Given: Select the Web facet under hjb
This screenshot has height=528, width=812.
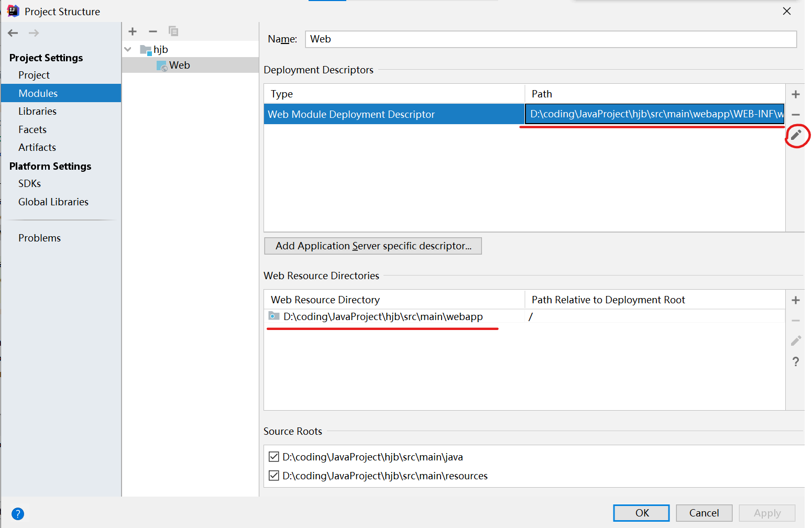Looking at the screenshot, I should (x=179, y=65).
